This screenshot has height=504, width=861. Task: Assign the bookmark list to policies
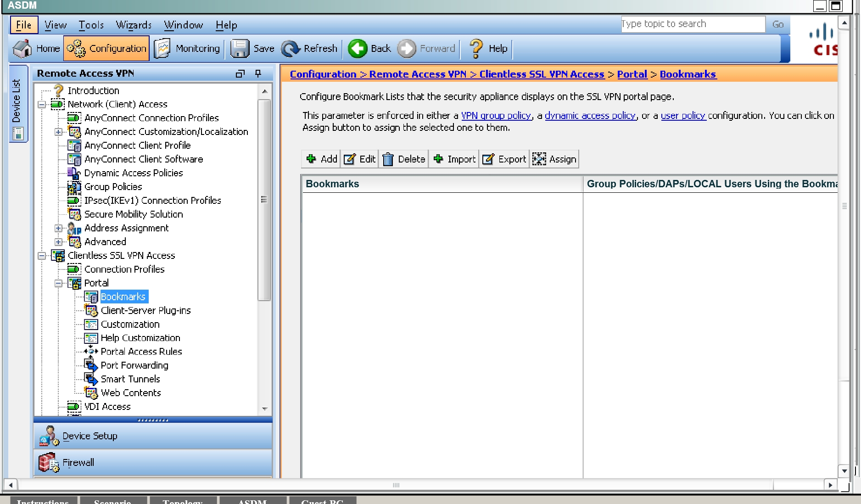(554, 159)
